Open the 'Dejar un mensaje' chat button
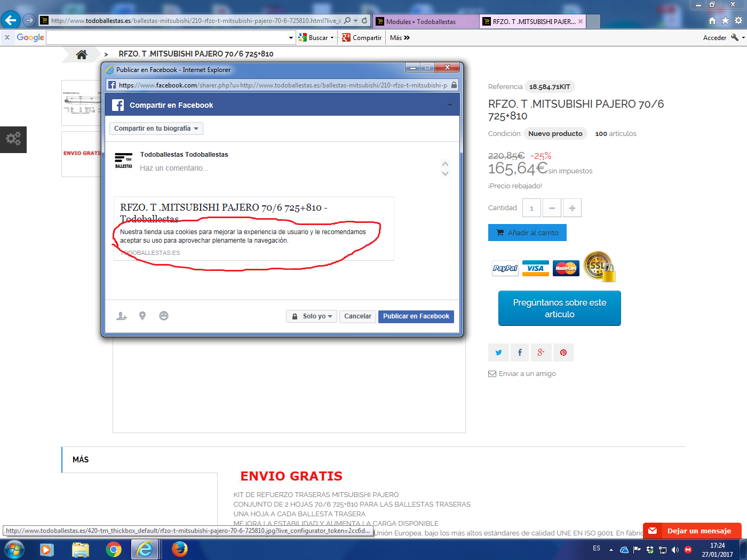 pyautogui.click(x=692, y=531)
